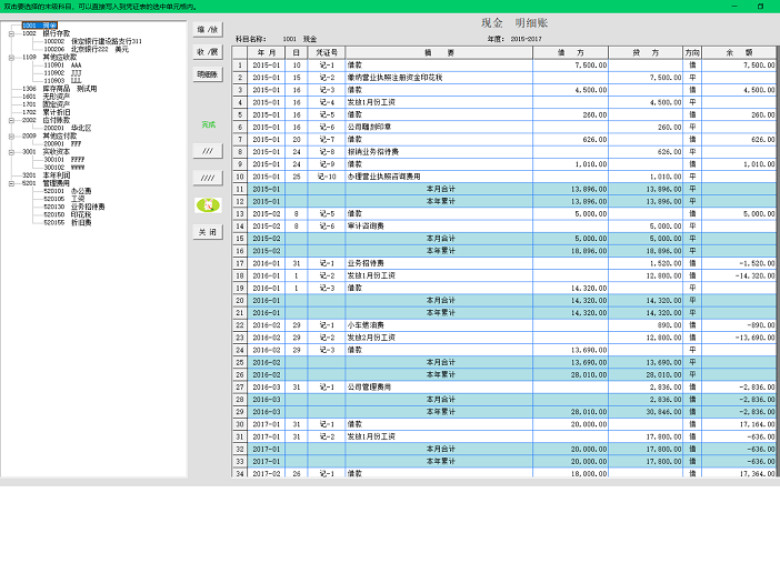This screenshot has width=780, height=563.
Task: Select the 200201 华北区 tree item
Action: pos(67,128)
